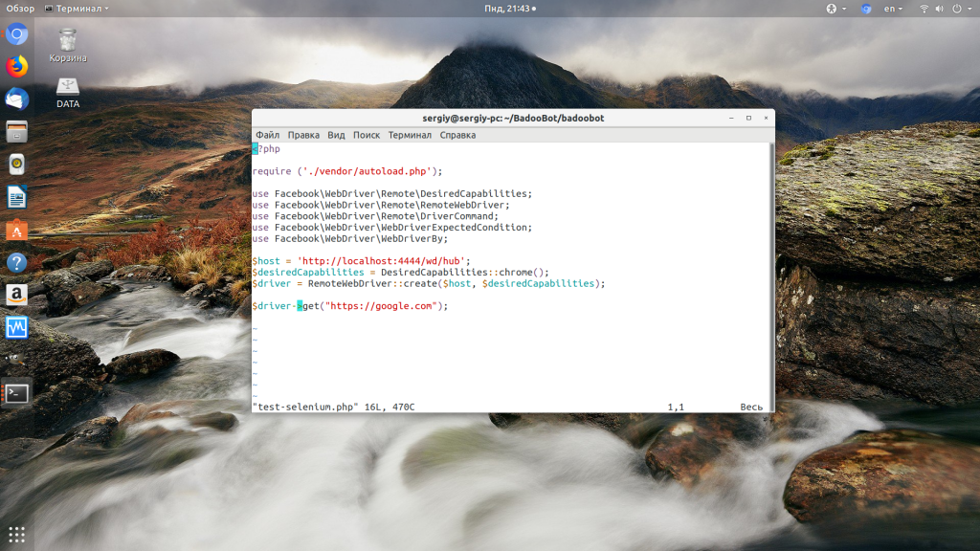Open the Файл menu in terminal
The width and height of the screenshot is (980, 551).
(x=268, y=135)
